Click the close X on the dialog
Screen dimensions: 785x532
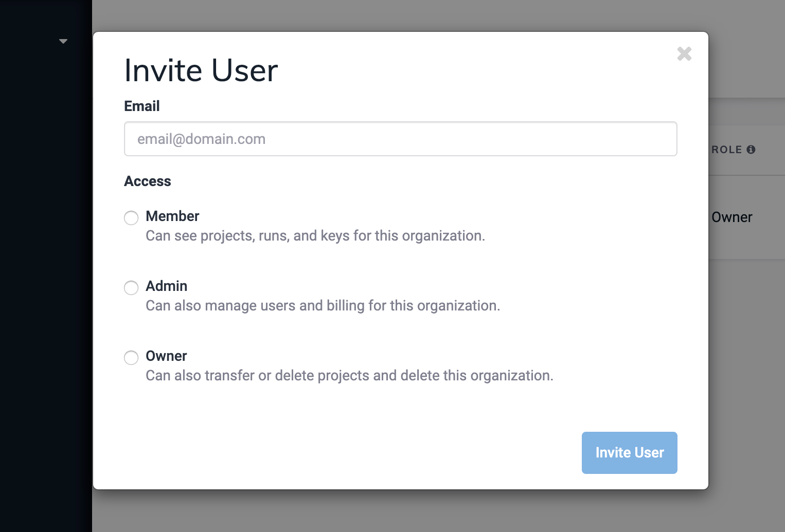[x=684, y=54]
